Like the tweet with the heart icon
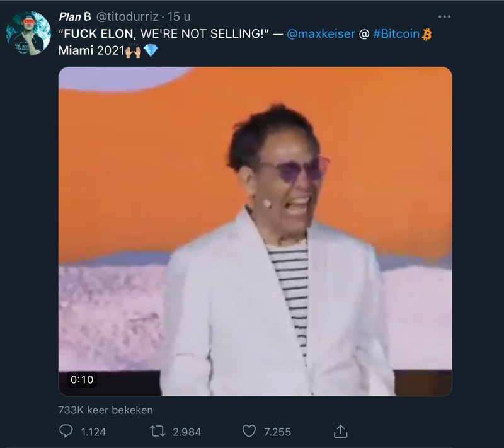 pos(249,432)
